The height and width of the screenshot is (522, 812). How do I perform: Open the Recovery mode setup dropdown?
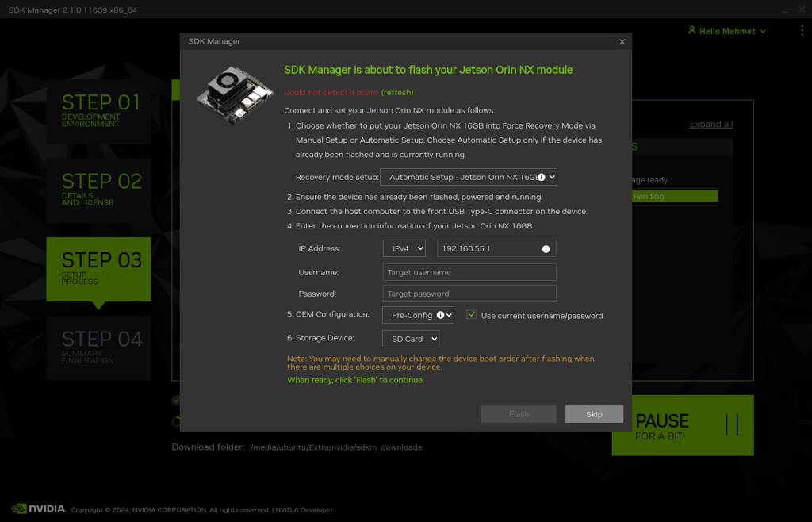[x=468, y=177]
